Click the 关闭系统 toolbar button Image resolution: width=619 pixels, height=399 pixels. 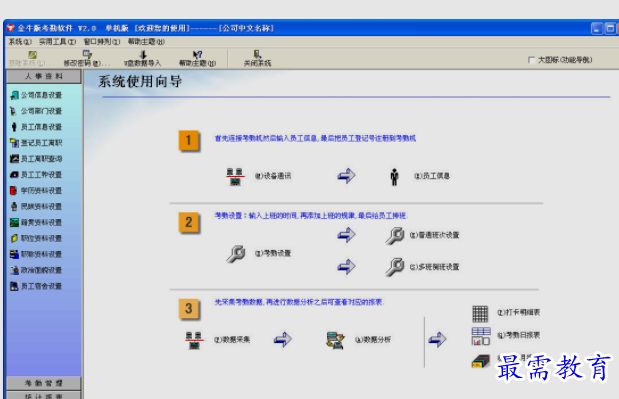pos(257,58)
